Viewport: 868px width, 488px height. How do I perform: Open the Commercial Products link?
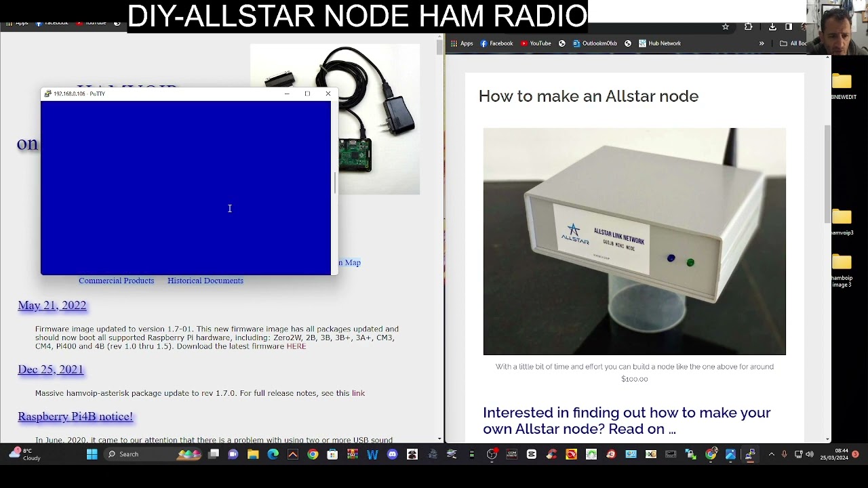(116, 281)
